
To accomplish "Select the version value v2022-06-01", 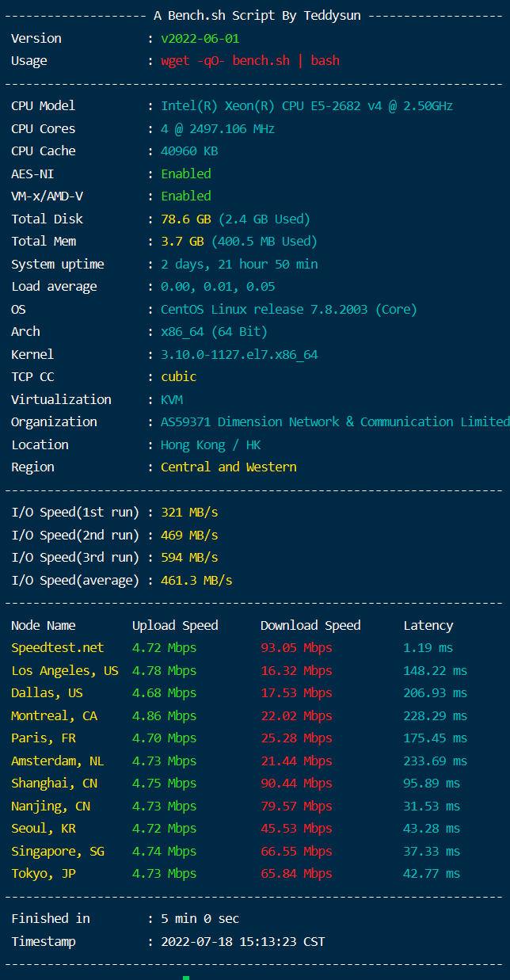I will (200, 38).
